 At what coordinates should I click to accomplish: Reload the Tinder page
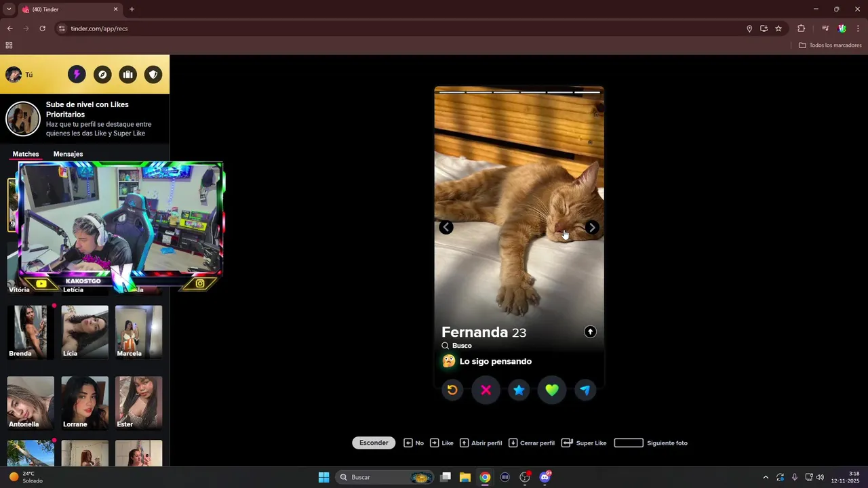pyautogui.click(x=42, y=28)
